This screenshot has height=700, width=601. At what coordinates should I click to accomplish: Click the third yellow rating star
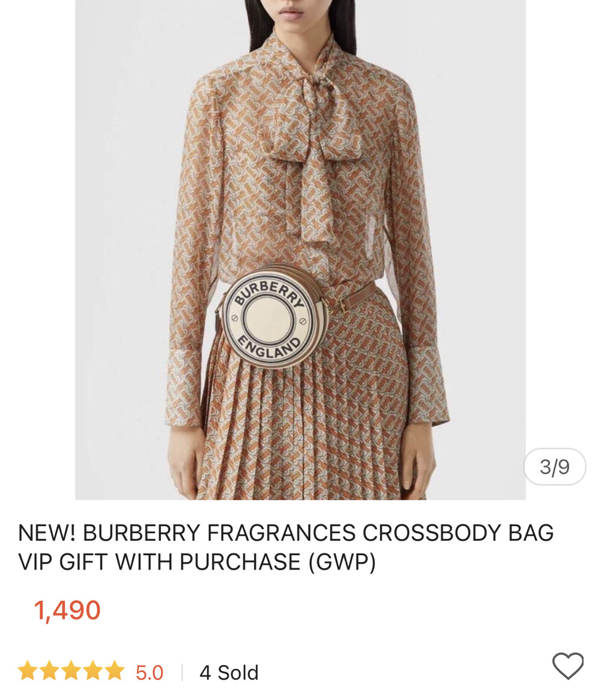point(72,670)
